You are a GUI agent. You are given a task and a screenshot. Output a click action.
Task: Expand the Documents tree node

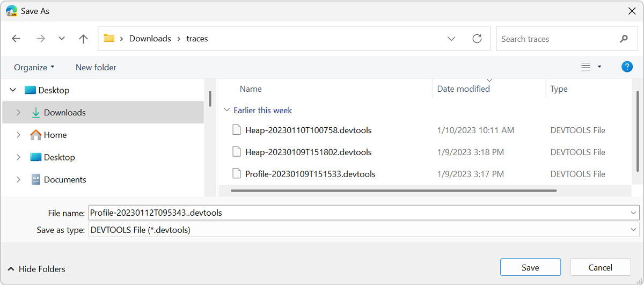click(x=18, y=180)
